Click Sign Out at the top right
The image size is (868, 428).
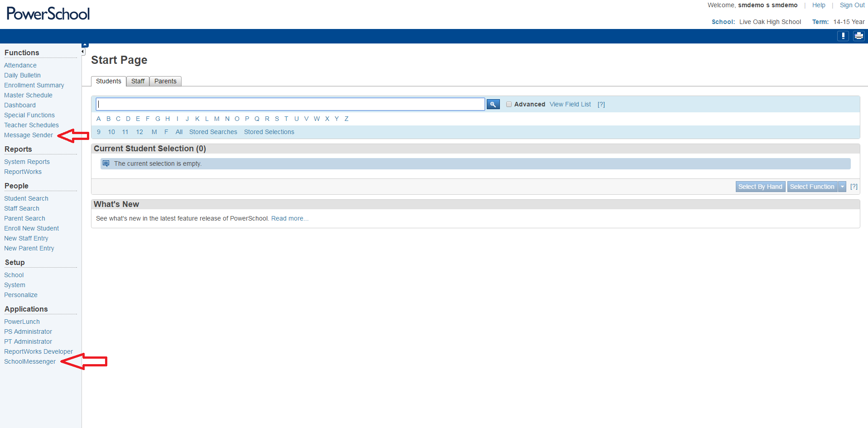pos(852,5)
